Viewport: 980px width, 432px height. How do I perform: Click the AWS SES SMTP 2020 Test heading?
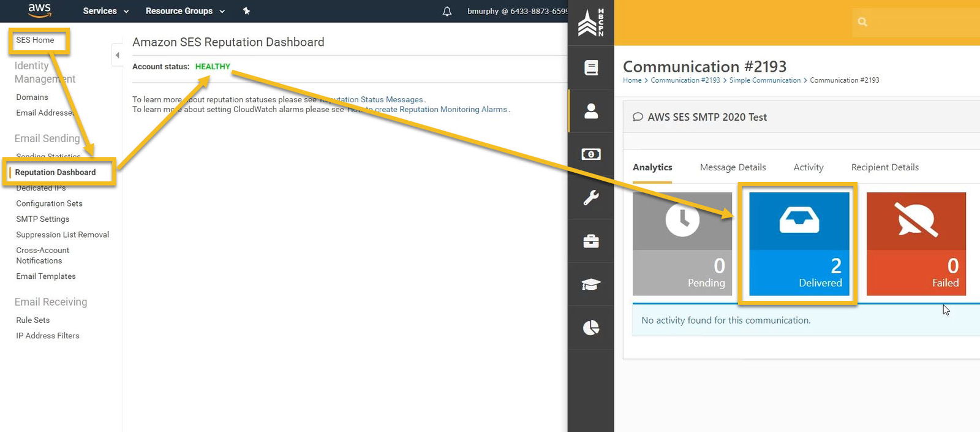pyautogui.click(x=707, y=117)
